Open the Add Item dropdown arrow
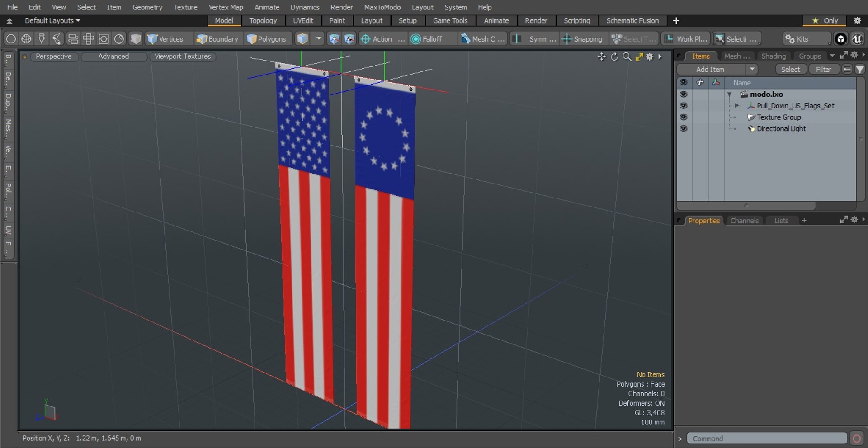868x448 pixels. point(752,69)
